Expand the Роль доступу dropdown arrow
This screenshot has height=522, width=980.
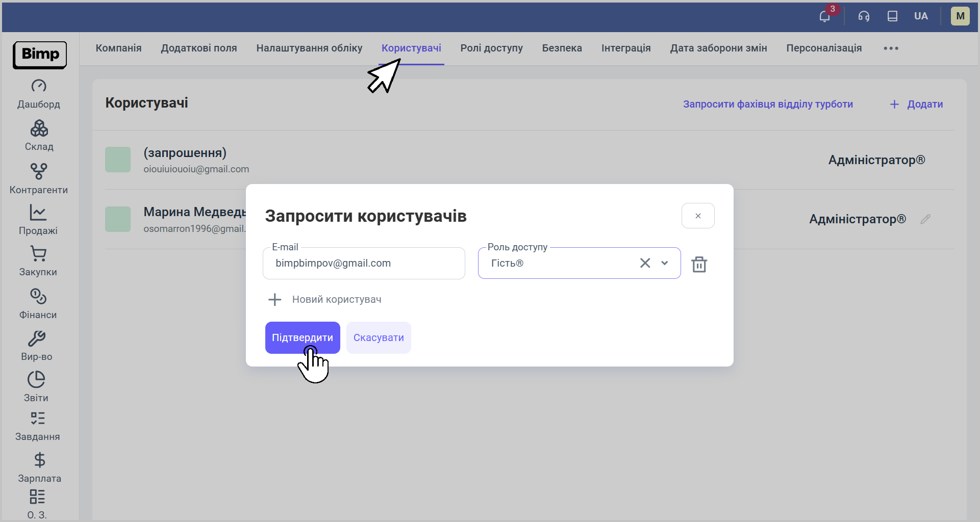(x=664, y=263)
